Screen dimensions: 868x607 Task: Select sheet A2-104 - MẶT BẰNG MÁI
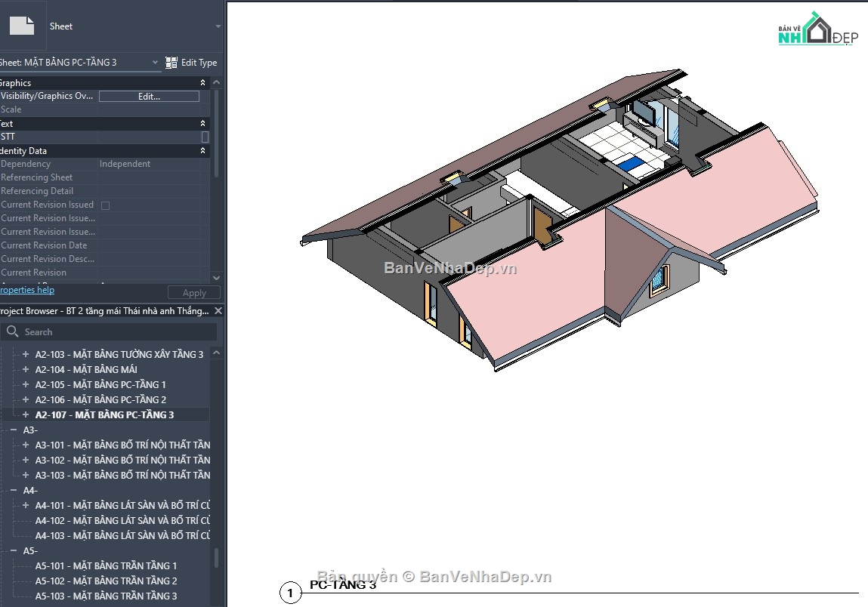pyautogui.click(x=86, y=369)
